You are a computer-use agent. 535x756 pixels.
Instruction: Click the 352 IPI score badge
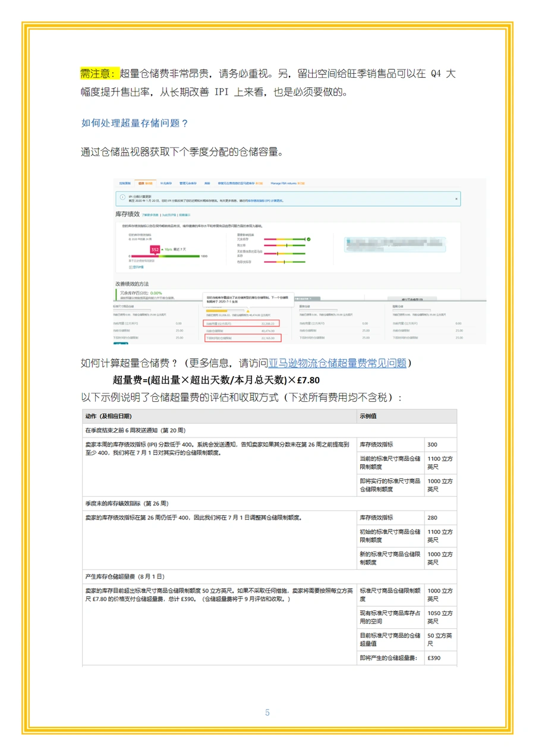155,250
